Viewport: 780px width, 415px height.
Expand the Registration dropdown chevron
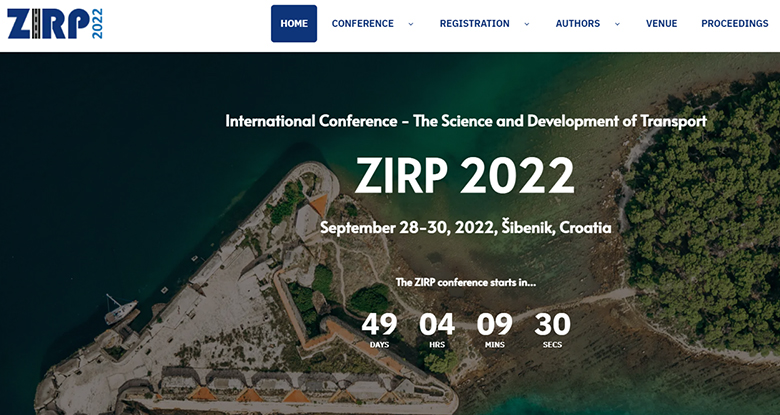(x=527, y=24)
